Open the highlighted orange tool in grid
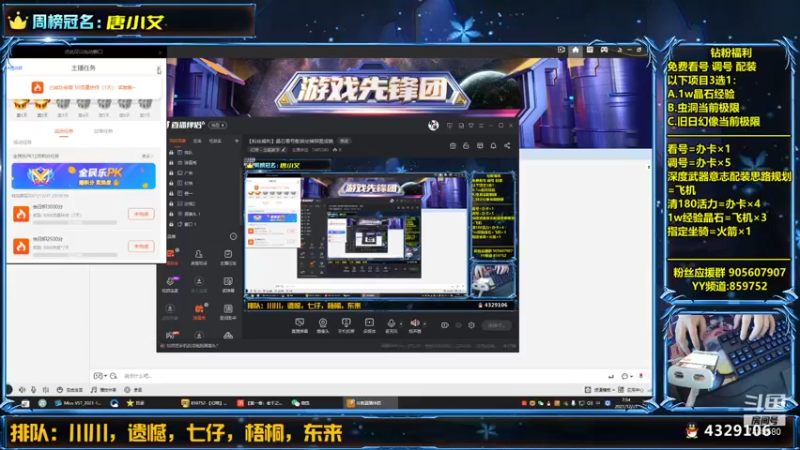 coord(199,312)
